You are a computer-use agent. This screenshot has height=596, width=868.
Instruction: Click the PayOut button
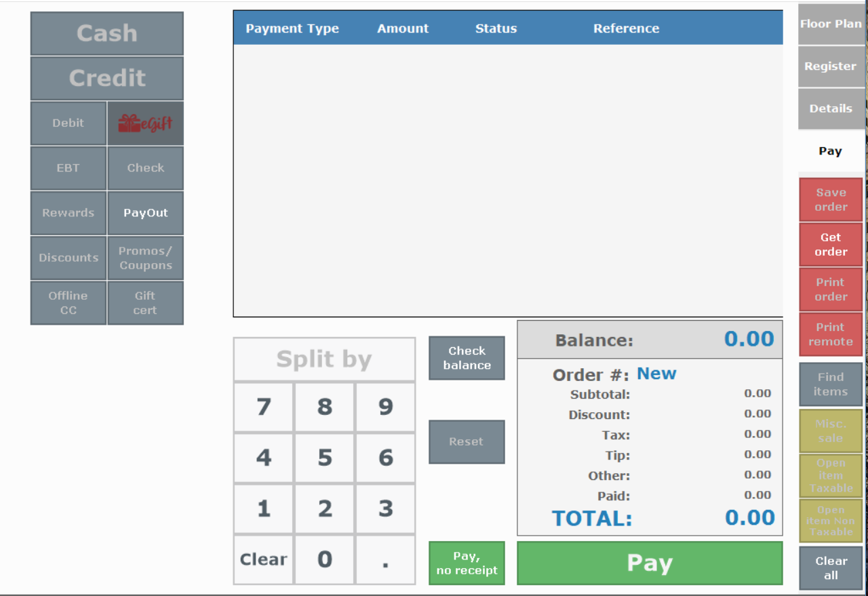point(145,213)
